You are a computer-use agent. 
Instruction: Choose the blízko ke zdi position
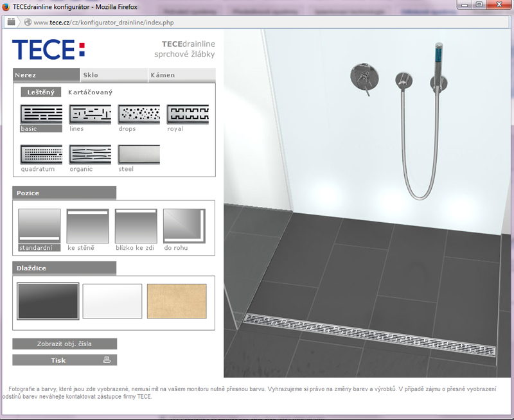pos(136,226)
